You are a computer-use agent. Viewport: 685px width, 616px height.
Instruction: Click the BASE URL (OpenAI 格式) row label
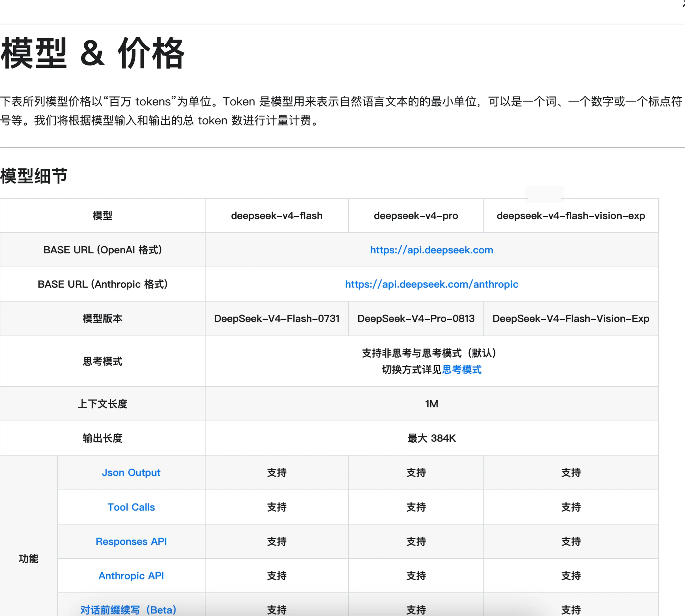click(103, 250)
